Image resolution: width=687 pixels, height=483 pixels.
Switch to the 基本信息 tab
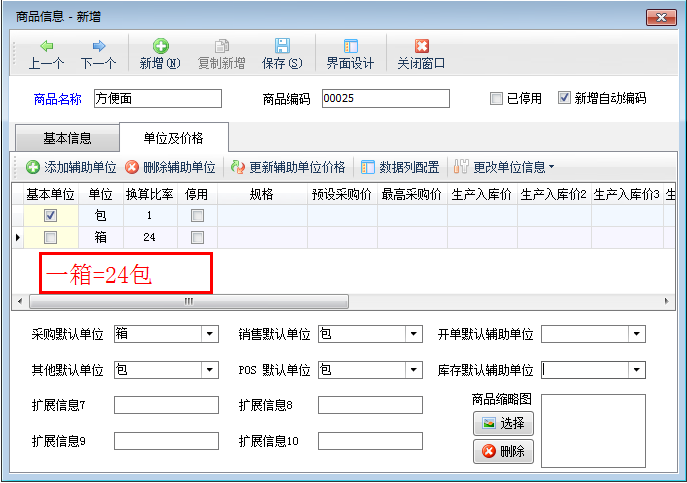(x=67, y=138)
